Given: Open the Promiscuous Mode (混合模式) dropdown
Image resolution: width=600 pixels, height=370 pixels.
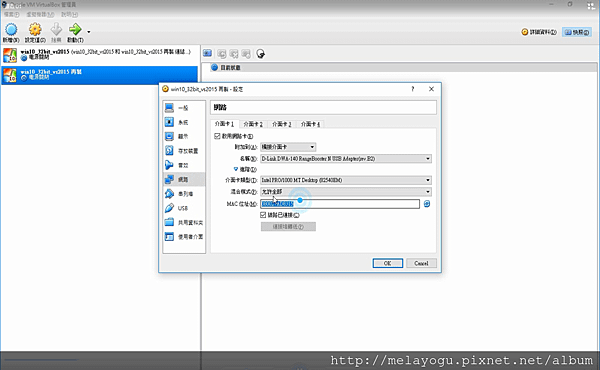Looking at the screenshot, I should pos(346,192).
